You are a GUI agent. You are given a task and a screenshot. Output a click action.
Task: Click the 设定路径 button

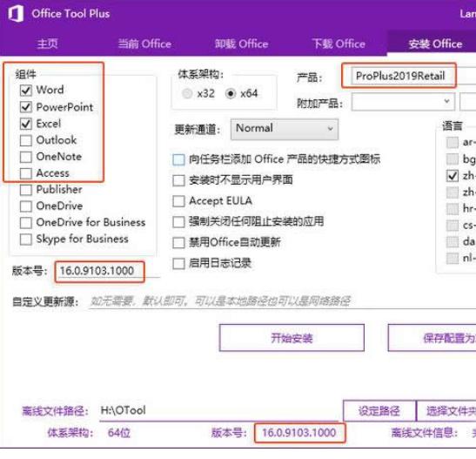pyautogui.click(x=379, y=411)
